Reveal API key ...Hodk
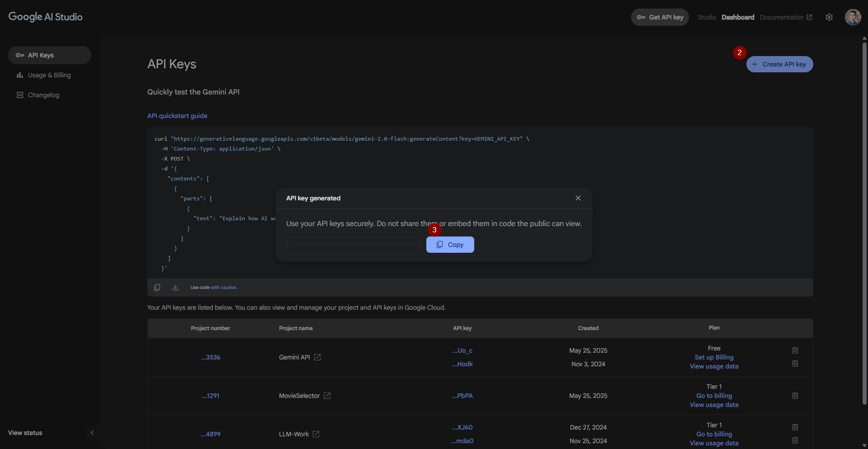Screen dimensions: 868x449 (462, 364)
